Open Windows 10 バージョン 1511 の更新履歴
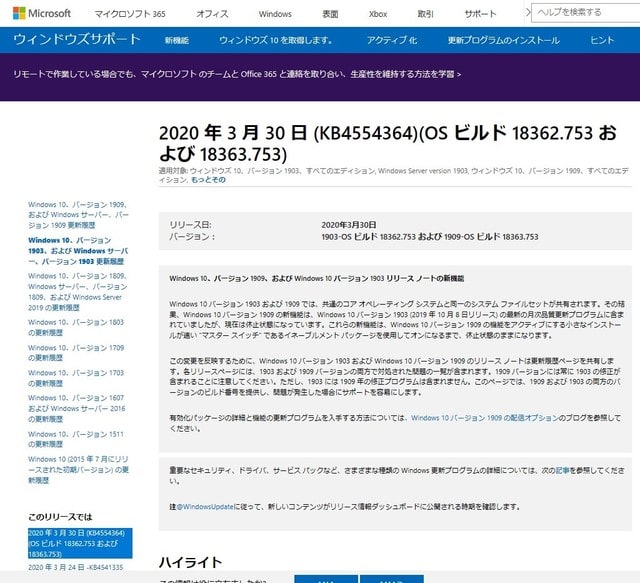Viewport: 640px width, 583px height. pos(76,439)
